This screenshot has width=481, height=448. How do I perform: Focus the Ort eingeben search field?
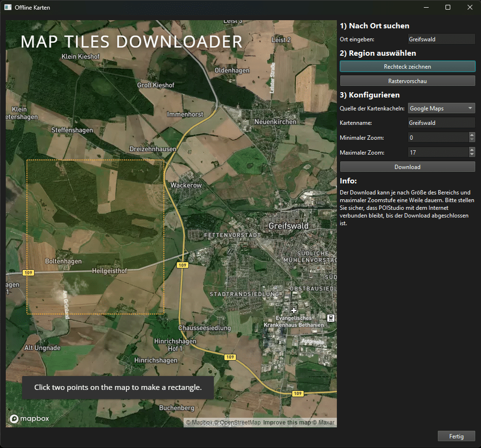(x=441, y=39)
